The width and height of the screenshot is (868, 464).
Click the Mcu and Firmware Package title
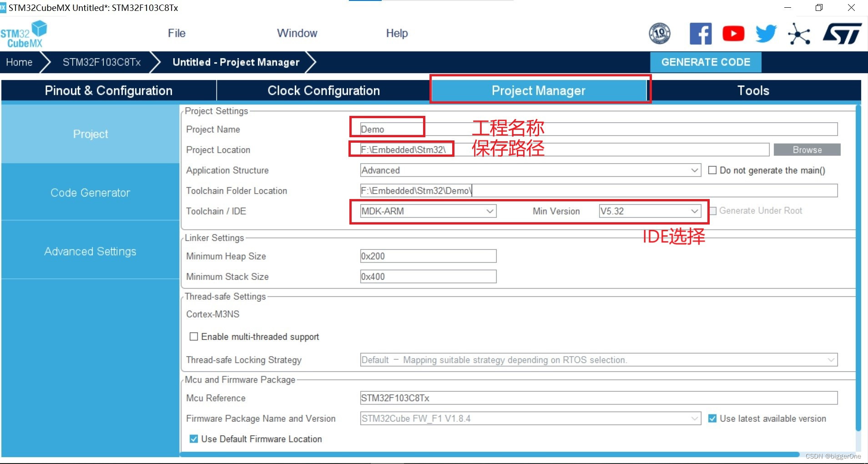coord(240,379)
